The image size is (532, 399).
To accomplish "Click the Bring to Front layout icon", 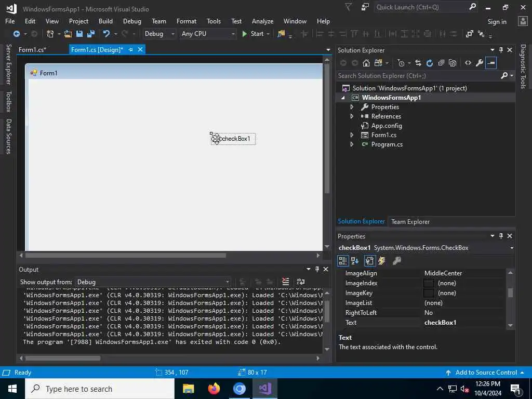I will [x=470, y=34].
